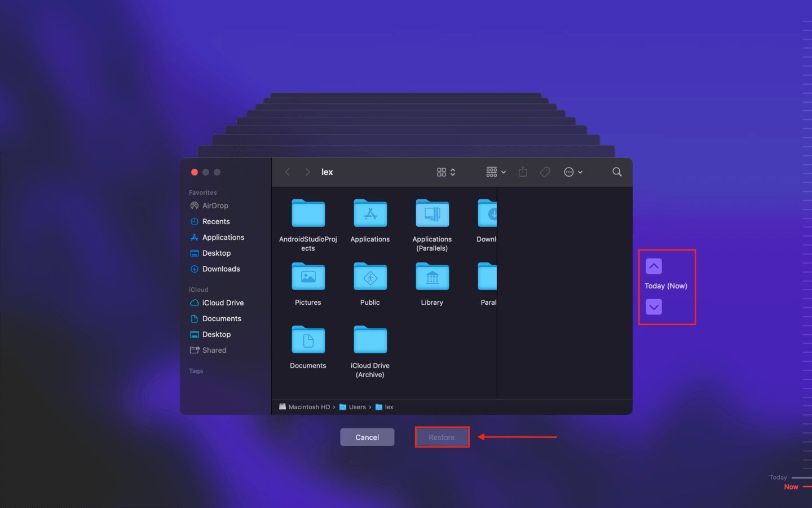Click the Restore button
Viewport: 812px width, 508px height.
[442, 437]
